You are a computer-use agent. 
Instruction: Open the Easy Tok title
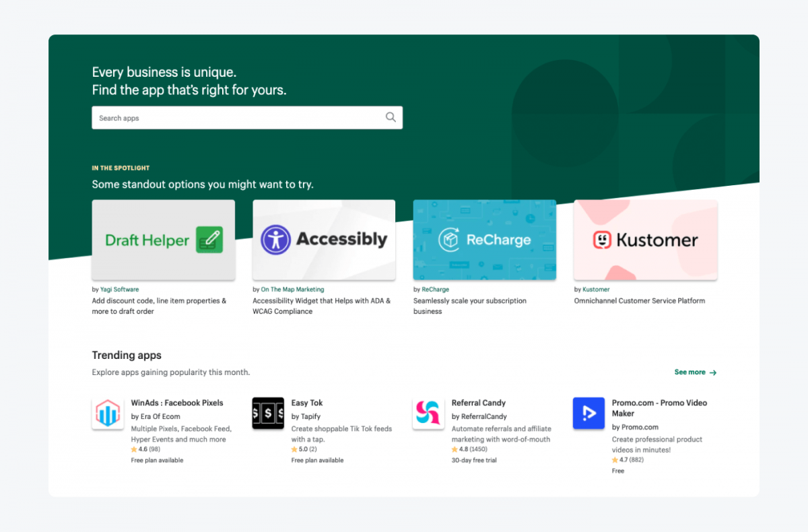(307, 403)
